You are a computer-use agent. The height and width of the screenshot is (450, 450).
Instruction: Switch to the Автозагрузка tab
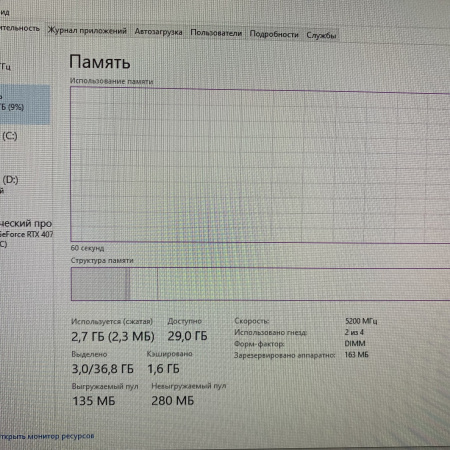(158, 32)
